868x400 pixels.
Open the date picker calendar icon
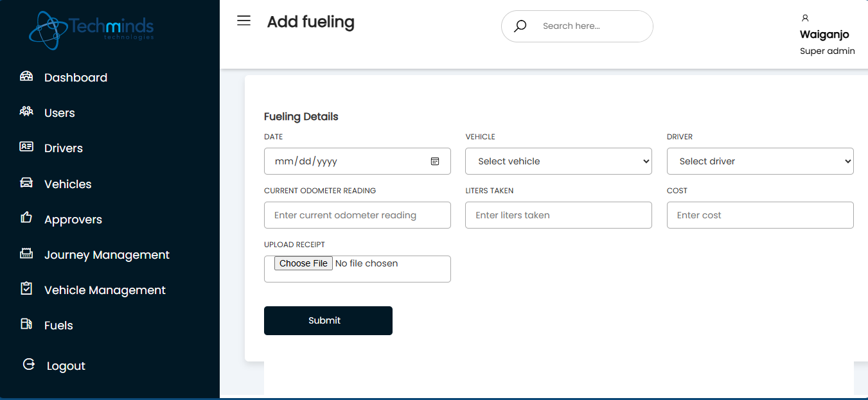(x=435, y=161)
